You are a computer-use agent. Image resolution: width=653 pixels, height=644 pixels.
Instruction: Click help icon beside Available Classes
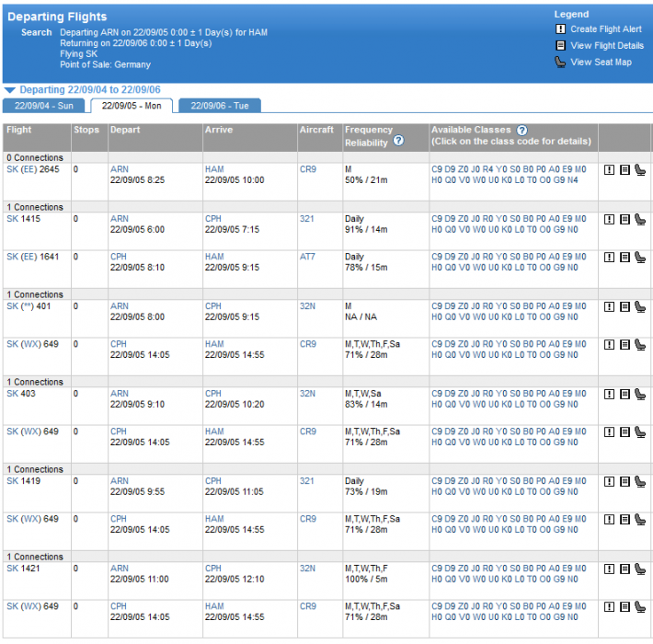[521, 131]
